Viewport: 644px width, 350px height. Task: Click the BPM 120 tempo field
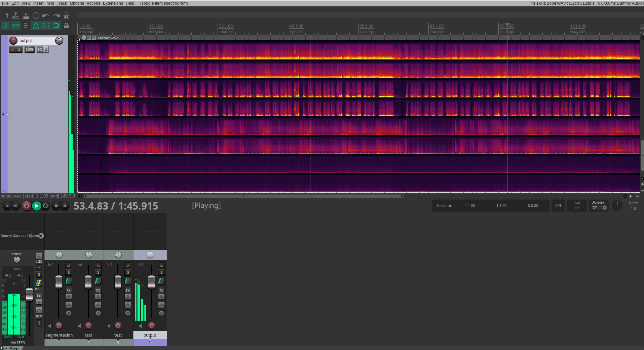point(577,206)
